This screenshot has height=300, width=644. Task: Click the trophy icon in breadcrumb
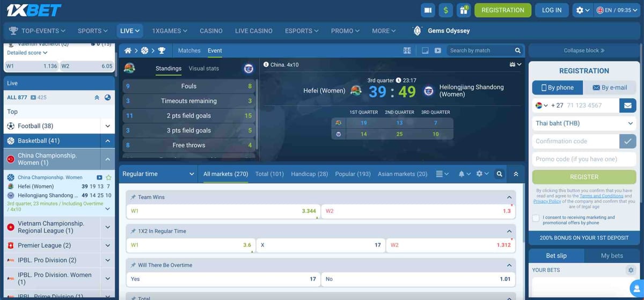tap(162, 50)
